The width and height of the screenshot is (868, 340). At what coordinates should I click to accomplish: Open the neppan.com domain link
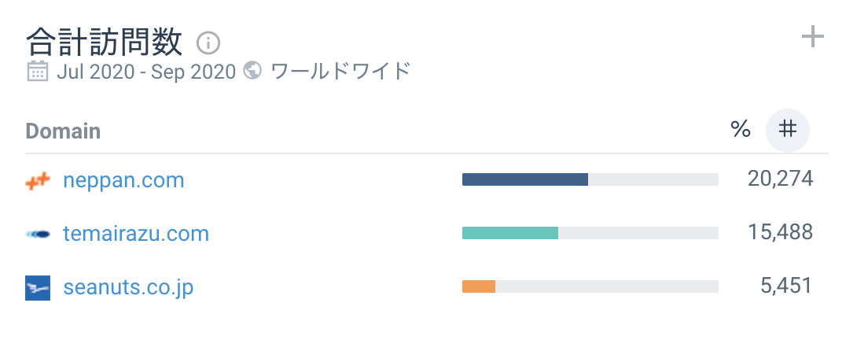[x=123, y=181]
